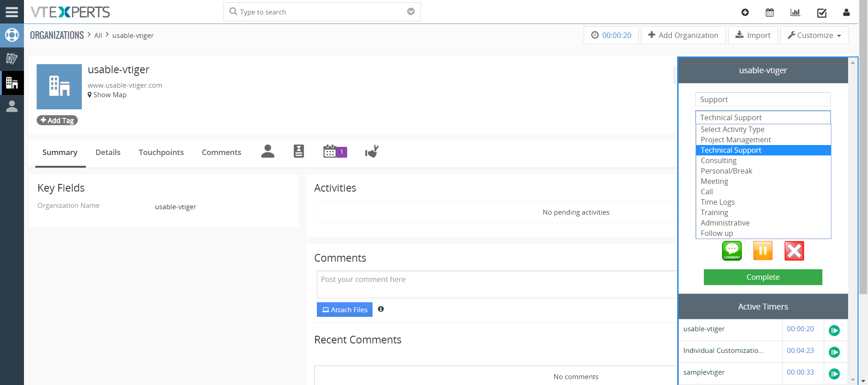The height and width of the screenshot is (385, 868).
Task: Select Call activity type
Action: (x=763, y=192)
